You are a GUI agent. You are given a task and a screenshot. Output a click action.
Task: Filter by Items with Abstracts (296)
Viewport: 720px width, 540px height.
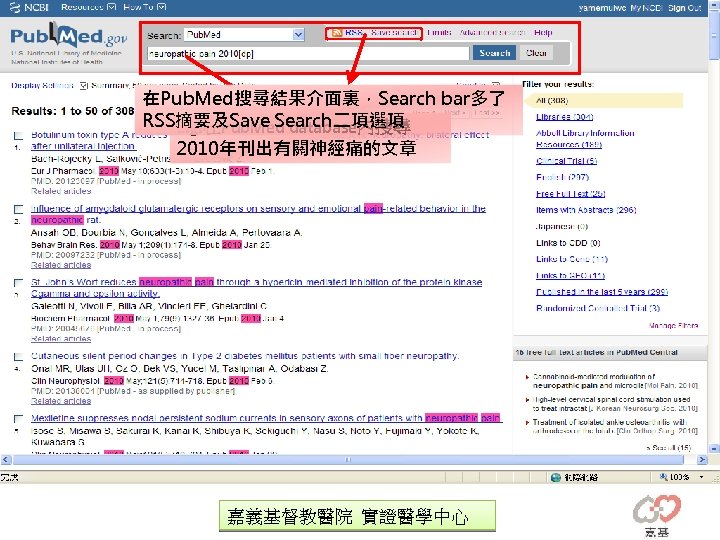pos(586,210)
